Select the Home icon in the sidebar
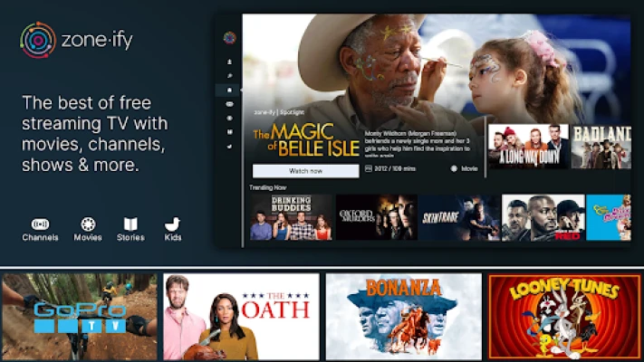The height and width of the screenshot is (362, 644). [x=229, y=90]
